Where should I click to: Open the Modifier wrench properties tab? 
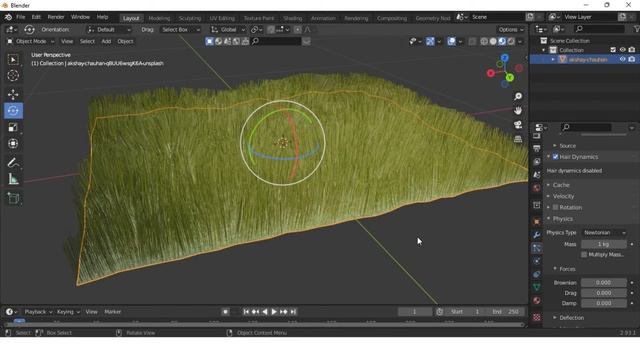537,235
